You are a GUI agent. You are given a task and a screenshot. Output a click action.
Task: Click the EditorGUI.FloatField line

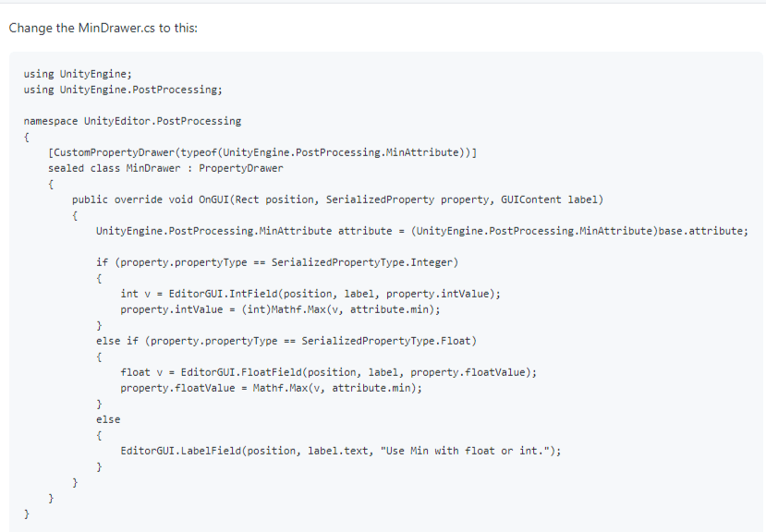coord(328,372)
